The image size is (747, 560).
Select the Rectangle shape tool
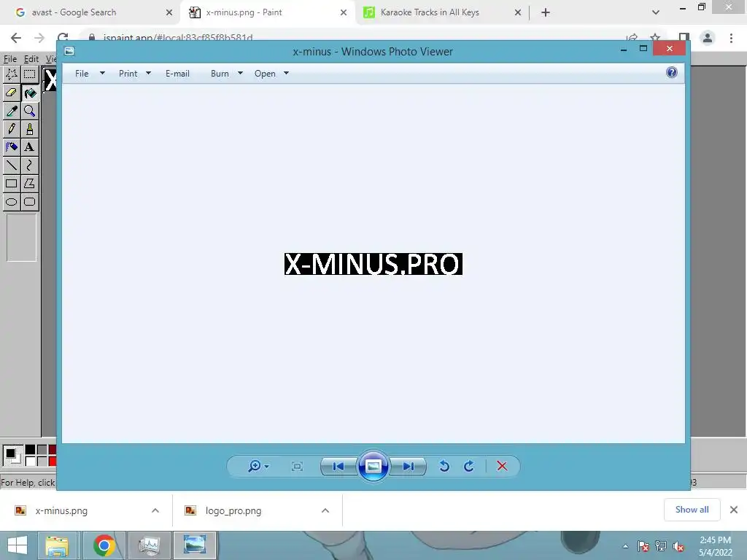12,183
